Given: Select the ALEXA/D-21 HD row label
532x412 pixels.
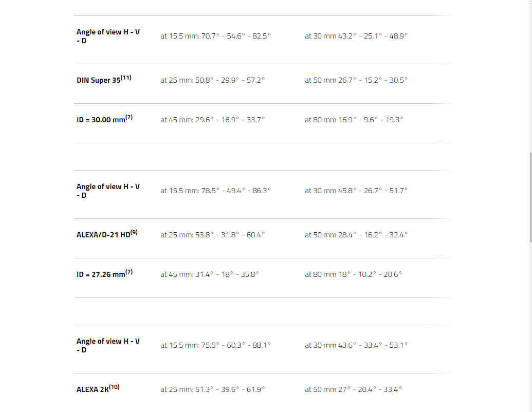Looking at the screenshot, I should (103, 235).
